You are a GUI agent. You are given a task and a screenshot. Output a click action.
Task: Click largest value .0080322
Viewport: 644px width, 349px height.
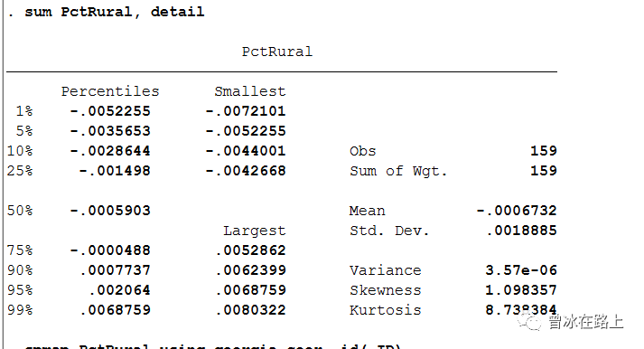[x=250, y=310]
